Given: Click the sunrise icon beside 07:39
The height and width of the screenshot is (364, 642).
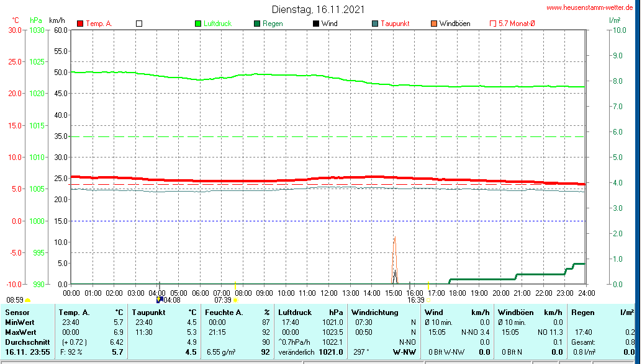Looking at the screenshot, I should (x=235, y=300).
